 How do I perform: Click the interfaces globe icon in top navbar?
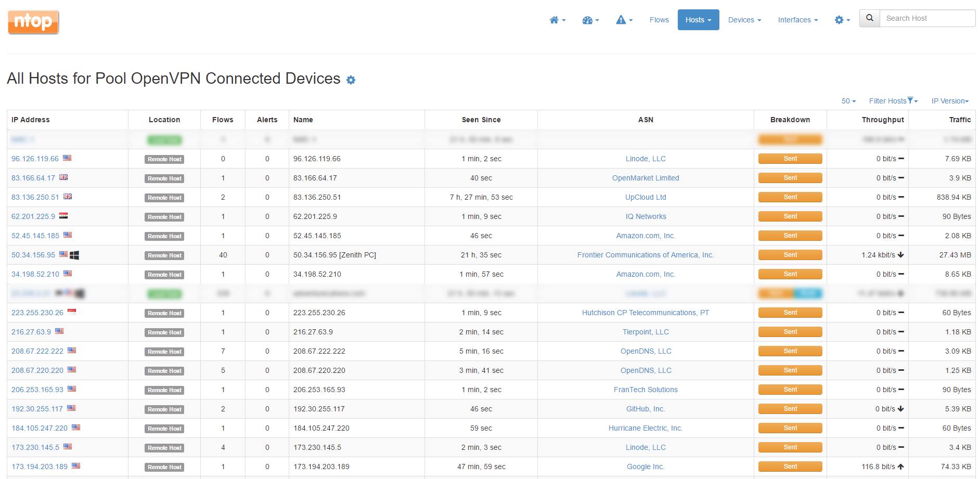tap(589, 20)
